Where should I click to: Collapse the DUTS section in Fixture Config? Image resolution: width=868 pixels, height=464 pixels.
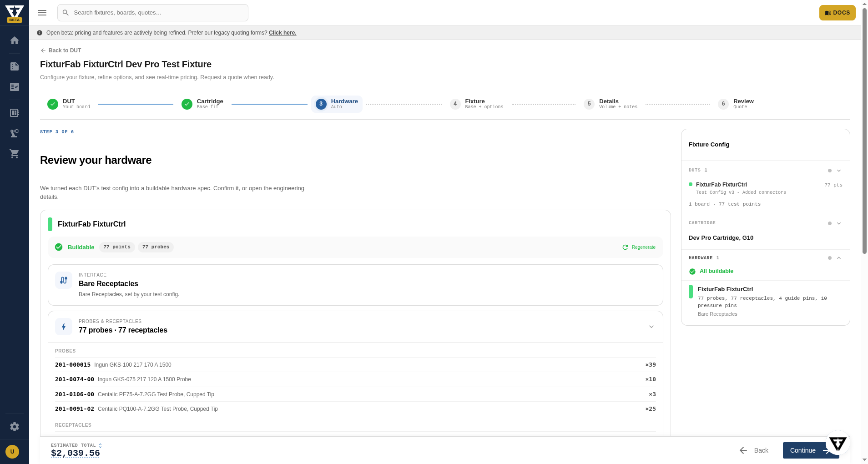click(839, 171)
